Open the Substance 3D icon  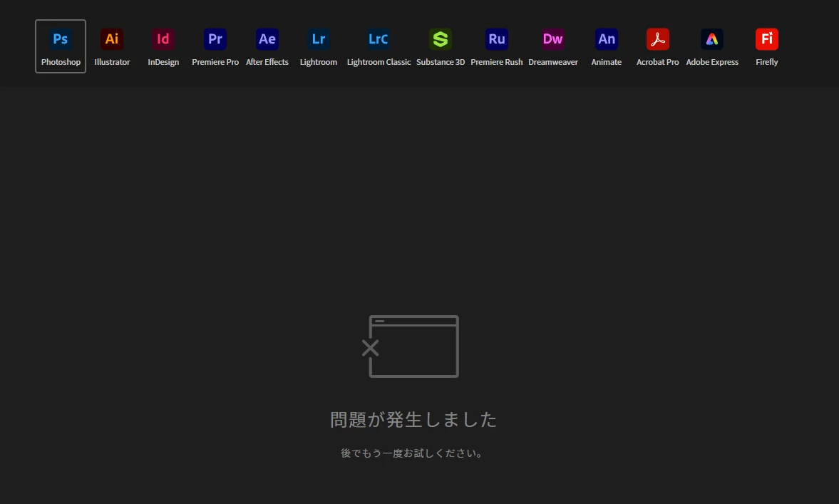(x=441, y=39)
